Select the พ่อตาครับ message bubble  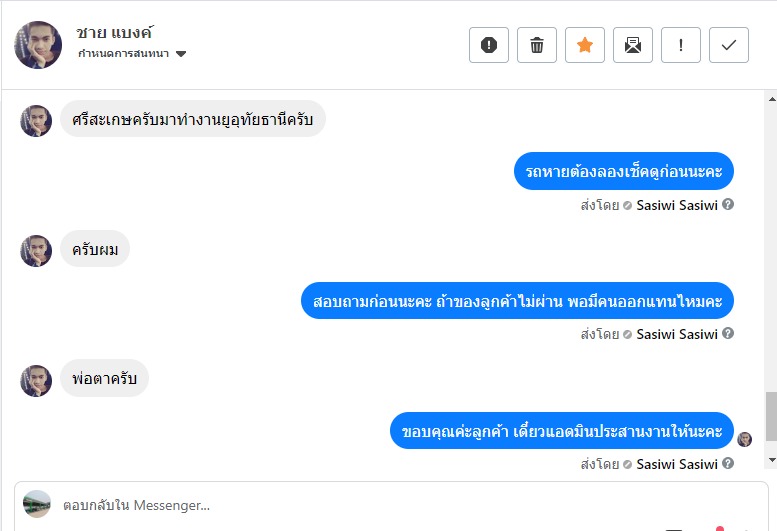[105, 378]
